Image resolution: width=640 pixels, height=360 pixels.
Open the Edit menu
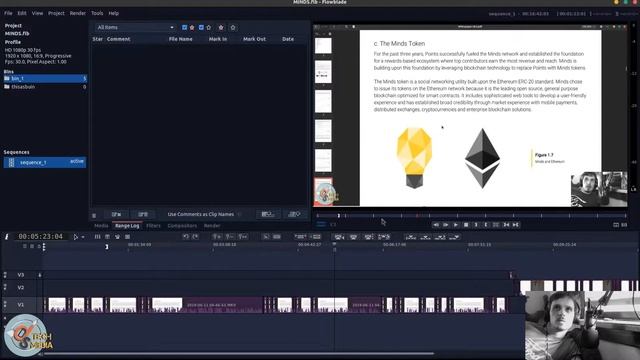click(x=22, y=13)
